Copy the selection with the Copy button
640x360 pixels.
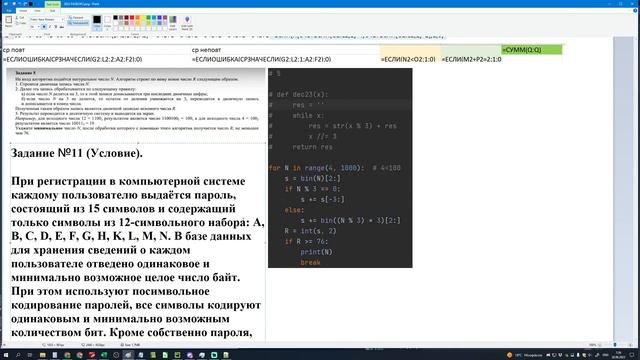point(21,23)
